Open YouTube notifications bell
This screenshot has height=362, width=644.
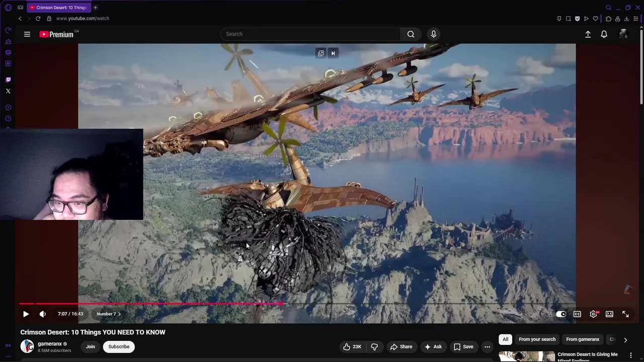pyautogui.click(x=604, y=34)
